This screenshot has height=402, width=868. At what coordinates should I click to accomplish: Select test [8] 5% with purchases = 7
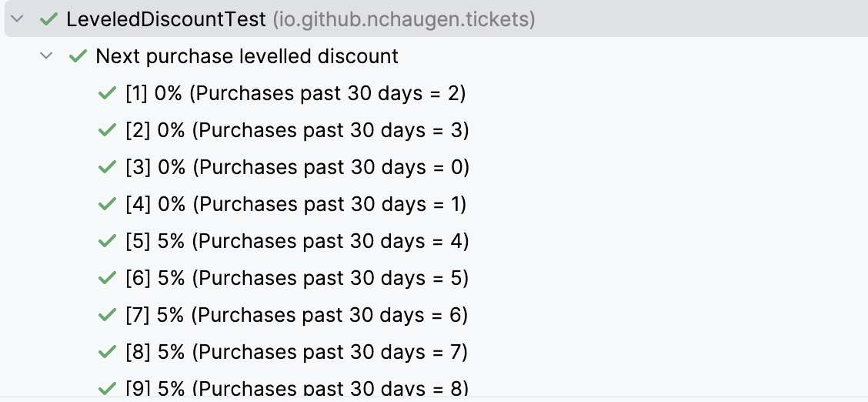tap(297, 352)
